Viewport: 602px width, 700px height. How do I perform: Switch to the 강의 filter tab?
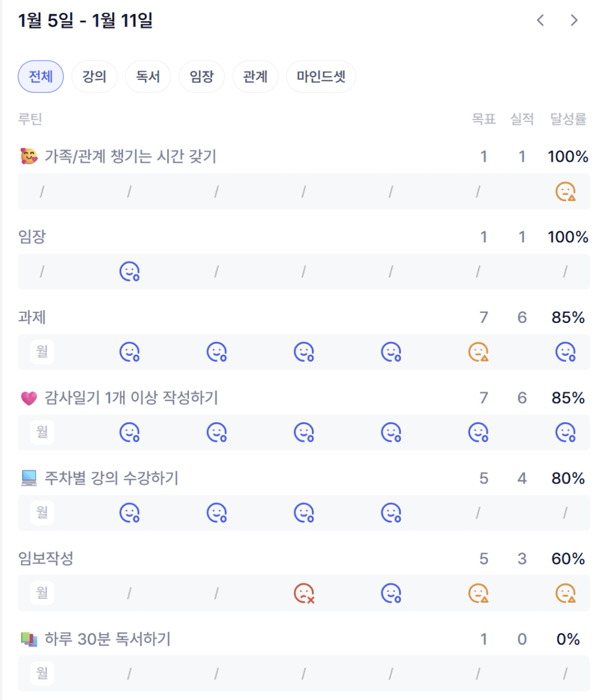[x=94, y=76]
